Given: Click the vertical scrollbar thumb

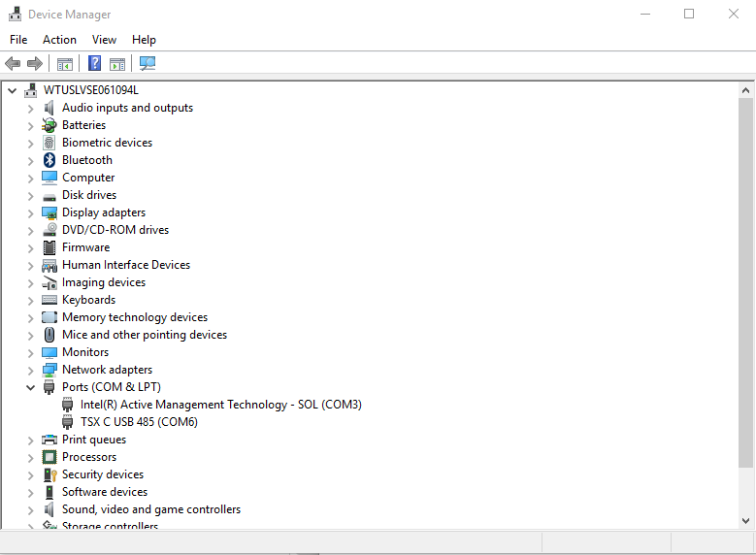Looking at the screenshot, I should point(745,282).
